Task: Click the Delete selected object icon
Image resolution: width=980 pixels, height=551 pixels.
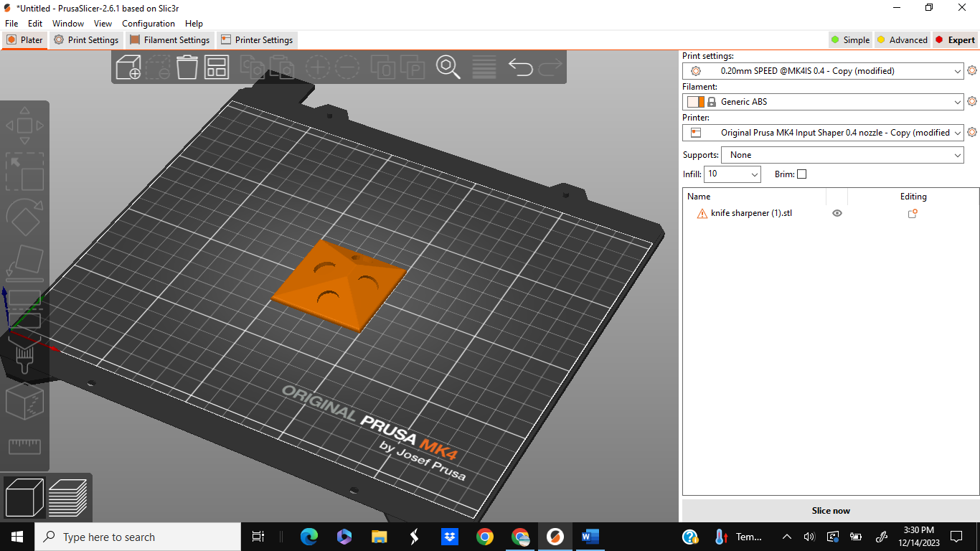Action: (158, 67)
